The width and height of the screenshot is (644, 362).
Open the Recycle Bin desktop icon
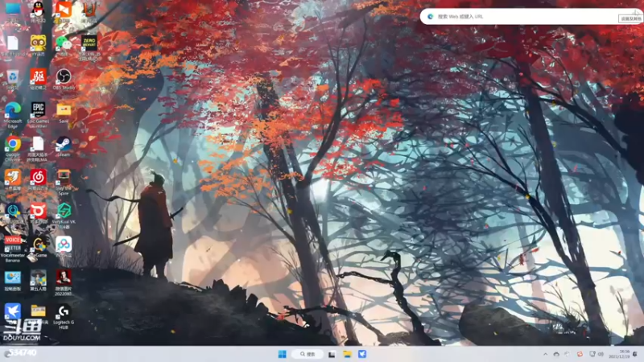[13, 76]
